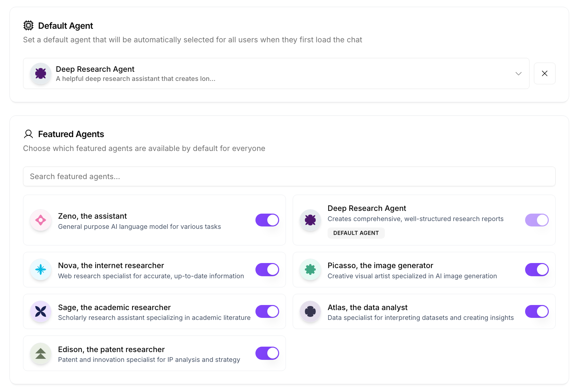The image size is (582, 392).
Task: Clear the default agent with X button
Action: click(544, 73)
